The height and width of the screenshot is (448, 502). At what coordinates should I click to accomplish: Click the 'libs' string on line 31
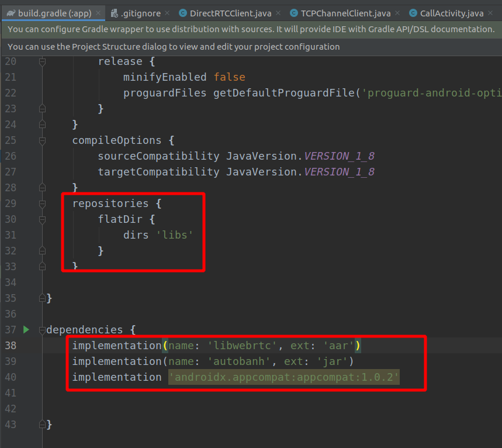coord(175,235)
